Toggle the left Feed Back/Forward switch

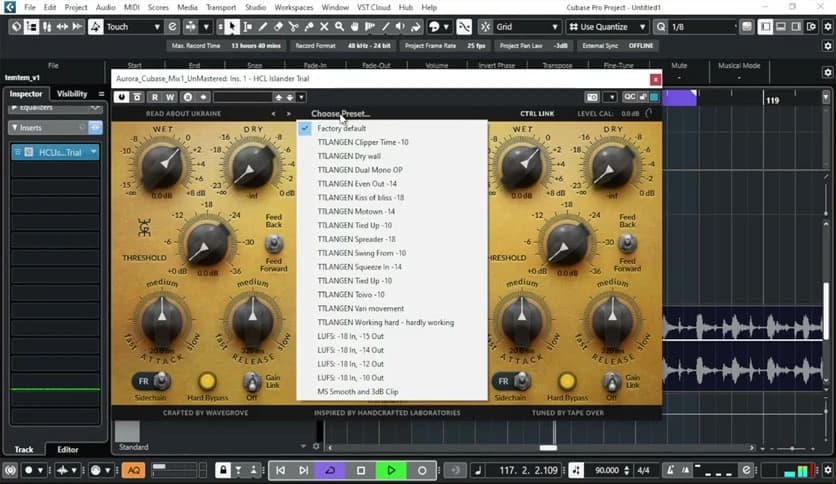[x=274, y=244]
